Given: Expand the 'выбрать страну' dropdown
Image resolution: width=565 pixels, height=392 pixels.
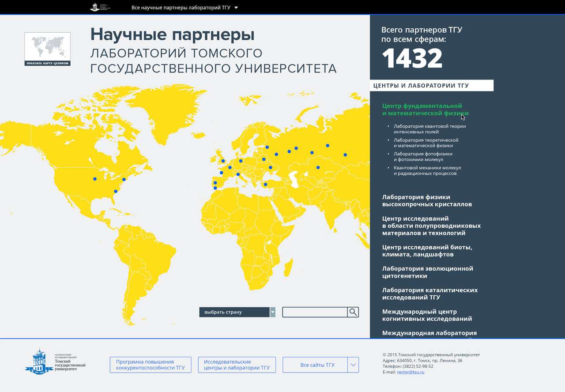Looking at the screenshot, I should point(237,312).
